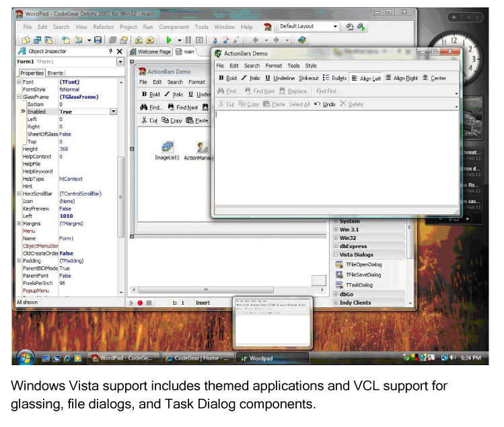The height and width of the screenshot is (427, 504).
Task: Click the TFileOpenDialog component in the palette
Action: click(359, 264)
